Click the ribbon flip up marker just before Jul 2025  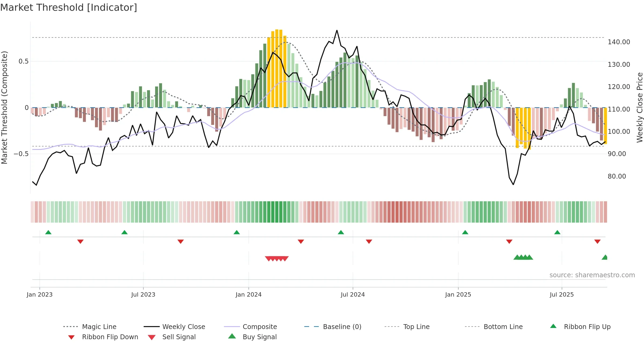point(557,232)
